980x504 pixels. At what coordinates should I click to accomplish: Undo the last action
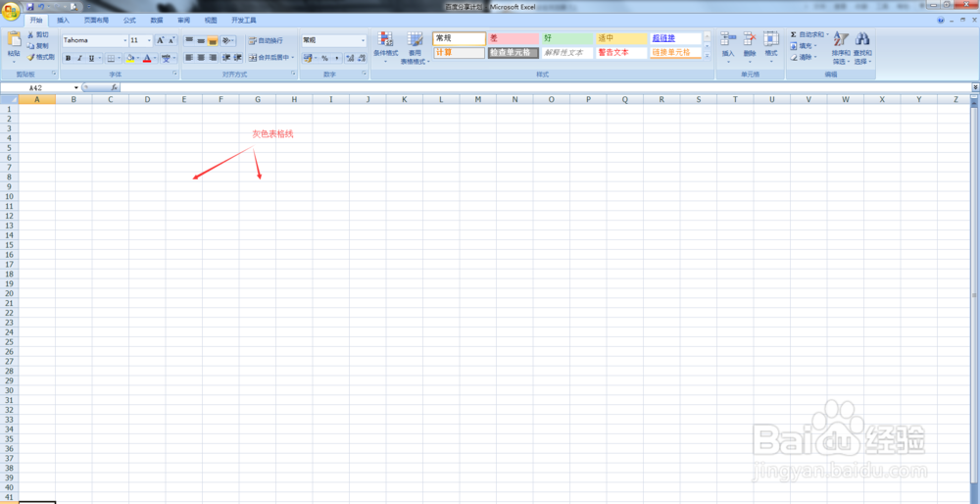coord(40,6)
